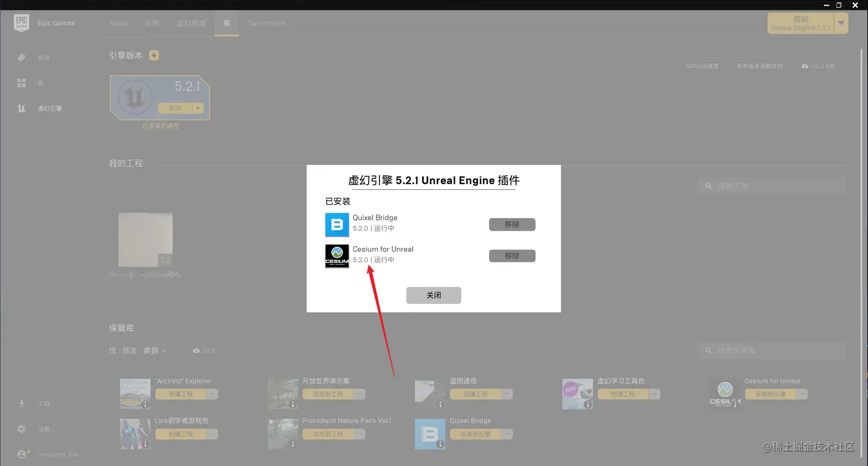The height and width of the screenshot is (466, 868).
Task: Open info badge on ArchViz Explorer thumbnail
Action: click(146, 405)
